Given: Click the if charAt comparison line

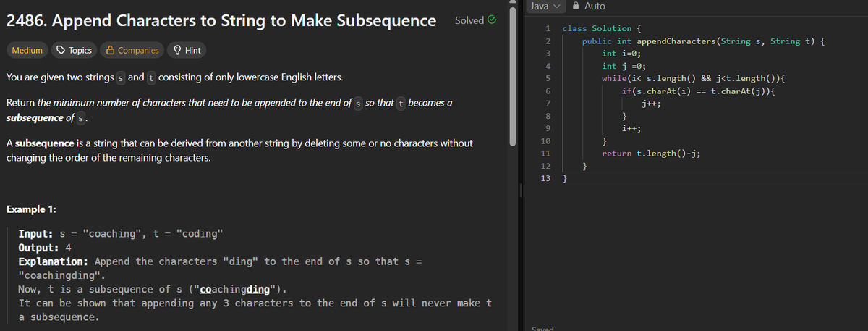Looking at the screenshot, I should [x=699, y=91].
